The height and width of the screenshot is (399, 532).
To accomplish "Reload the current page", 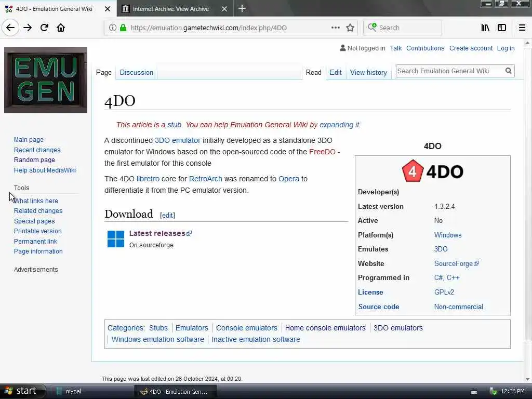I will point(44,28).
